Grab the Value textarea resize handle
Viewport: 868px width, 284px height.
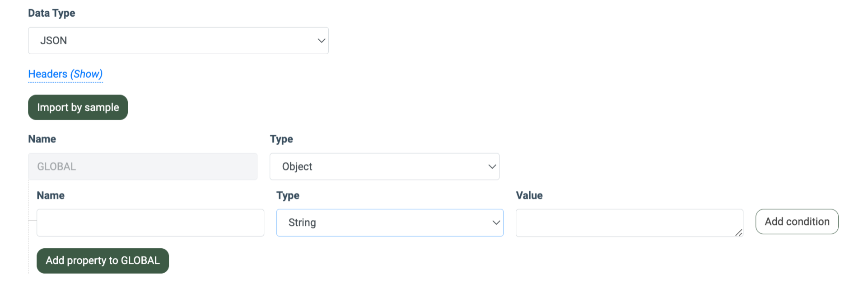(738, 232)
